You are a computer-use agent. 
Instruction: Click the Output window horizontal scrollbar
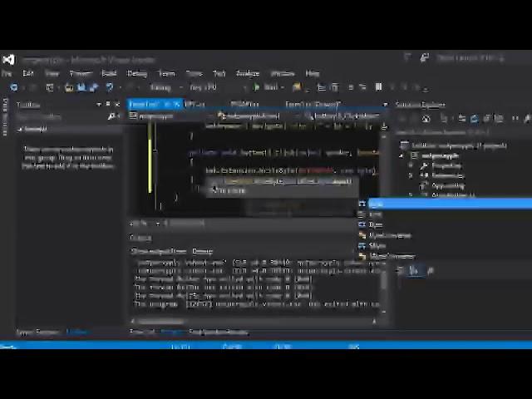[253, 321]
